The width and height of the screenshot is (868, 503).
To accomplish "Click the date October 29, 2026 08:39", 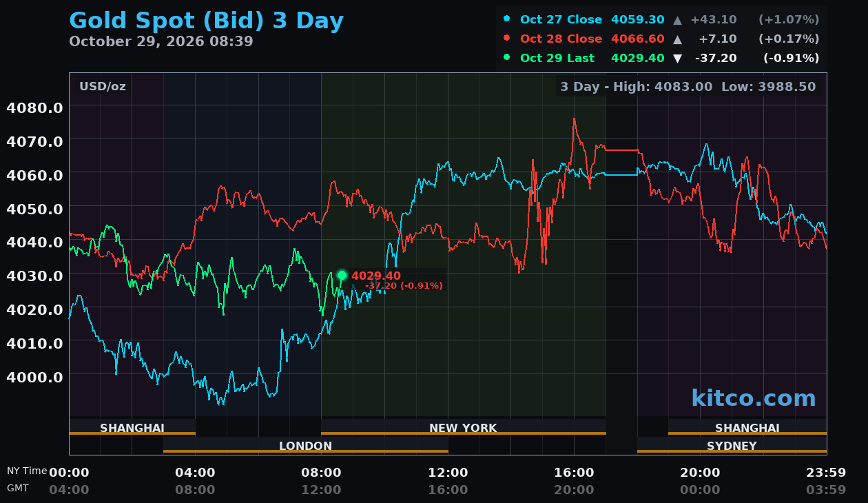I will 161,41.
